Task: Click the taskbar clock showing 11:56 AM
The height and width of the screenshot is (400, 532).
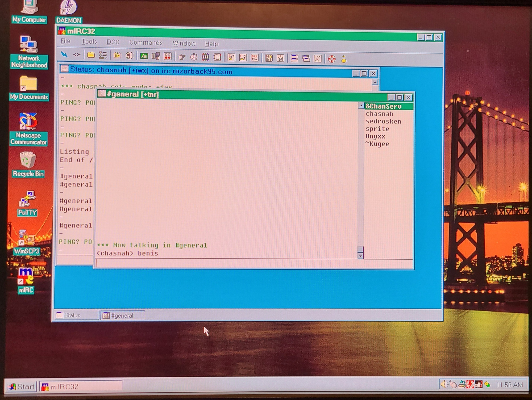Action: tap(509, 385)
